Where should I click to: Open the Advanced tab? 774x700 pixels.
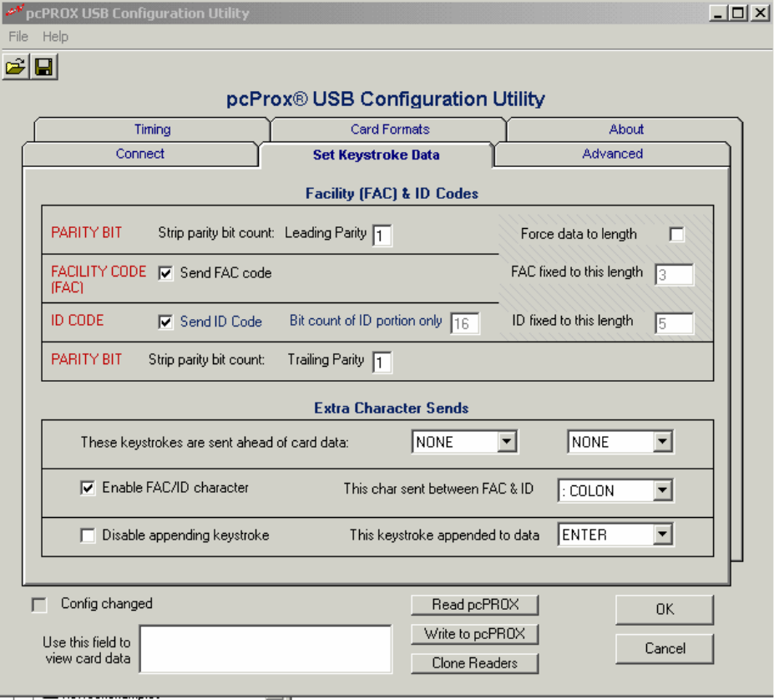coord(612,154)
